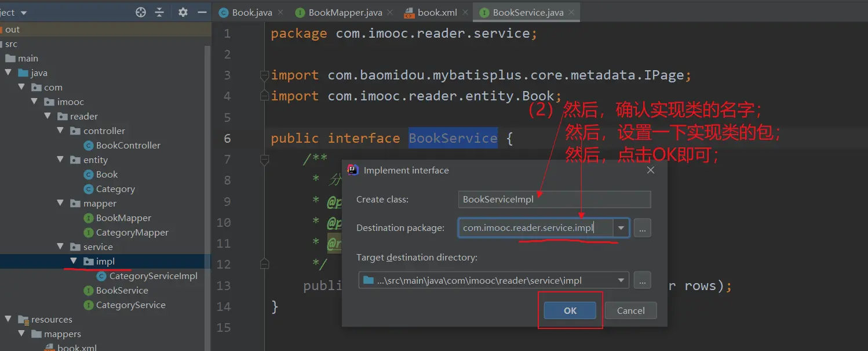Close the Implement interface dialog

[650, 170]
